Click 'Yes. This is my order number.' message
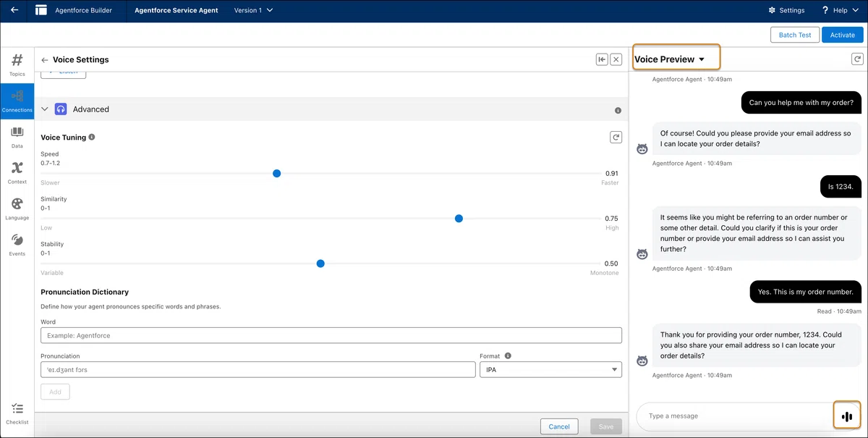Screen dimensions: 868x438 coord(806,292)
